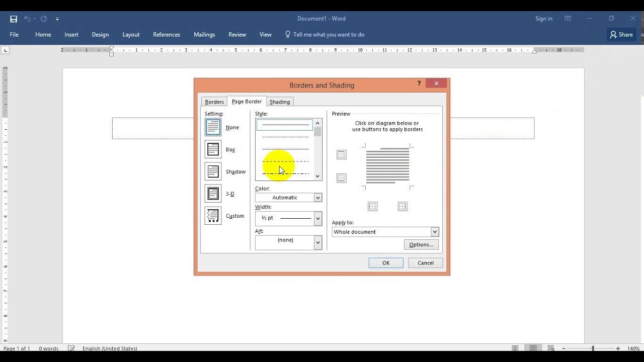644x362 pixels.
Task: Click the zoom in plus button
Action: click(x=618, y=348)
